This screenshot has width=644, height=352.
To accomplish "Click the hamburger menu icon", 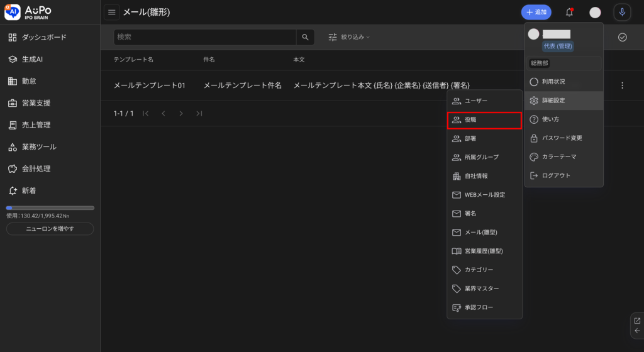I will coord(111,12).
